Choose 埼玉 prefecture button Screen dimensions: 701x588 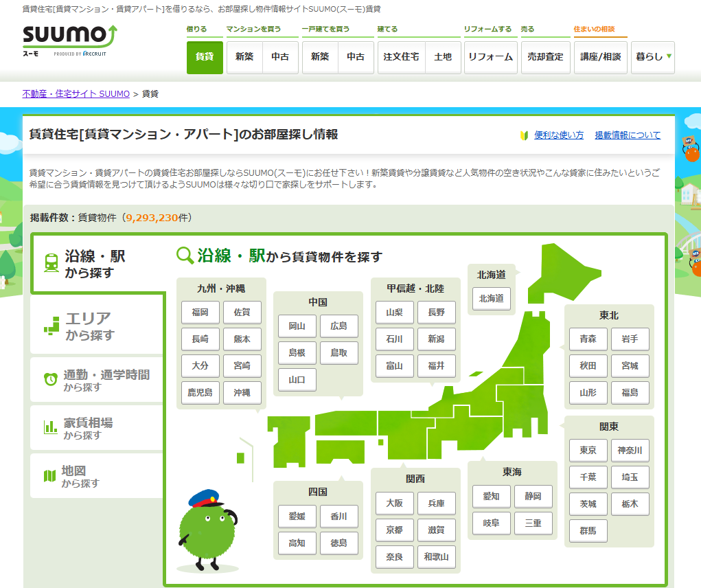point(630,477)
